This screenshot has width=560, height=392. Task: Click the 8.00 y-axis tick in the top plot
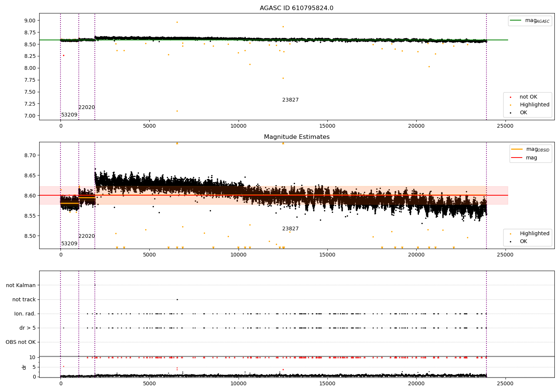(30, 68)
